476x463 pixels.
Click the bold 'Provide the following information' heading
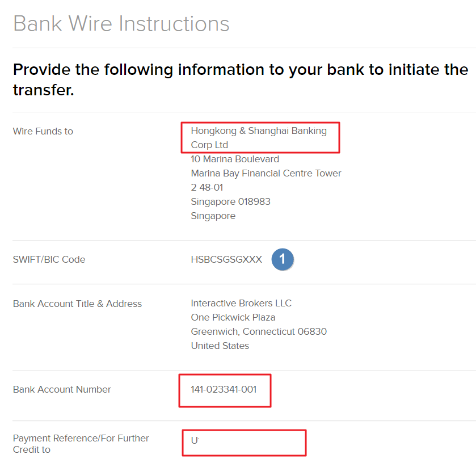pos(241,79)
